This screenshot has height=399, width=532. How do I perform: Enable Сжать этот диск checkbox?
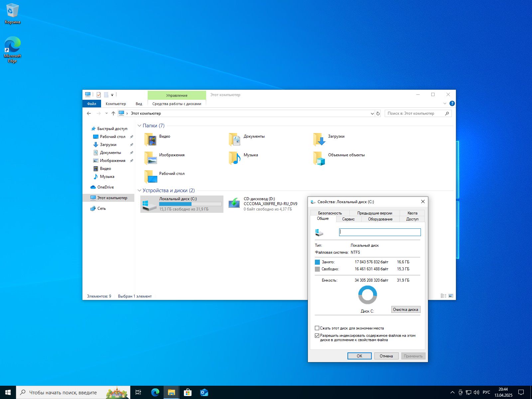[317, 328]
